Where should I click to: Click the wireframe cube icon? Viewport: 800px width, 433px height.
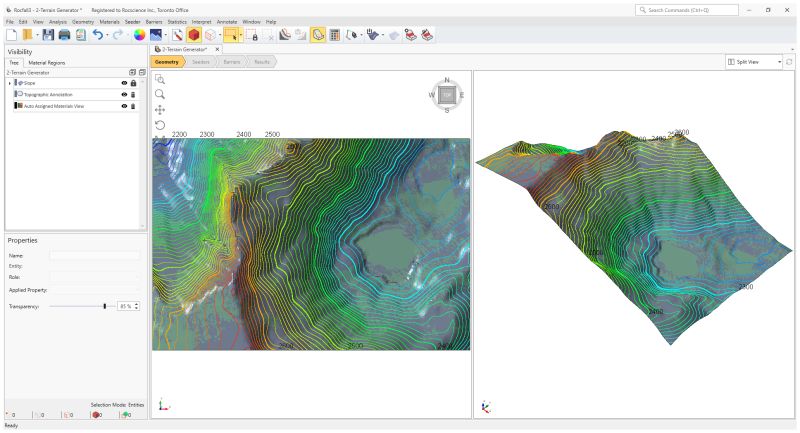[210, 35]
